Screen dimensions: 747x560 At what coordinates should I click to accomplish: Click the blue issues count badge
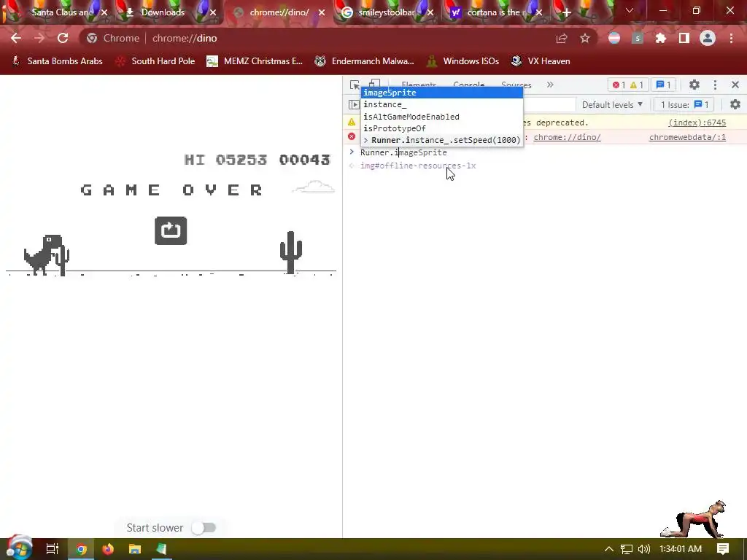tap(664, 85)
